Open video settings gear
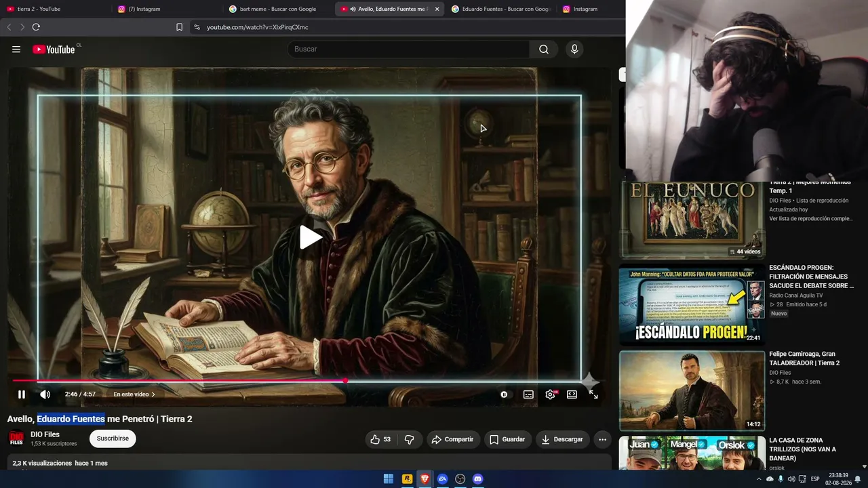Image resolution: width=868 pixels, height=488 pixels. [x=550, y=394]
